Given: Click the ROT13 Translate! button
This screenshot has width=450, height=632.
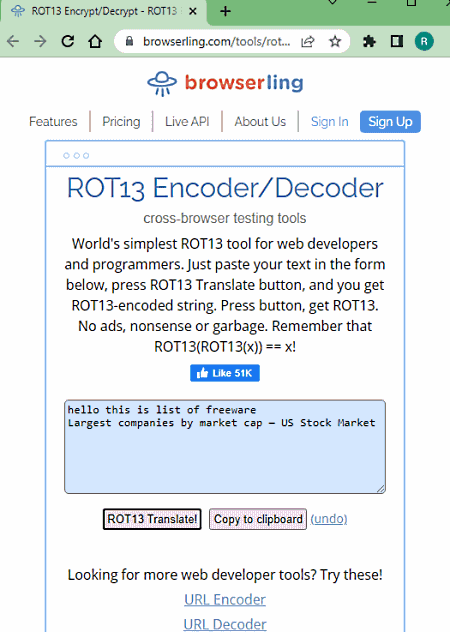Looking at the screenshot, I should [152, 519].
